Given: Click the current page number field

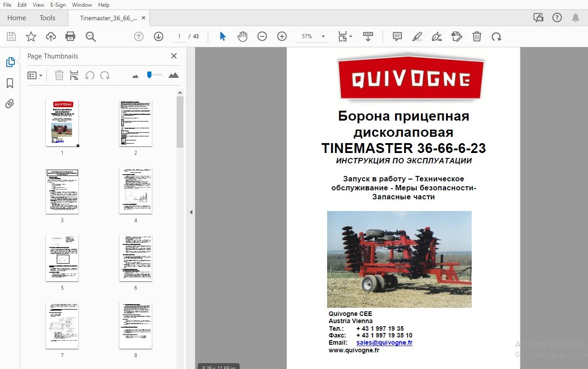Looking at the screenshot, I should coord(179,36).
